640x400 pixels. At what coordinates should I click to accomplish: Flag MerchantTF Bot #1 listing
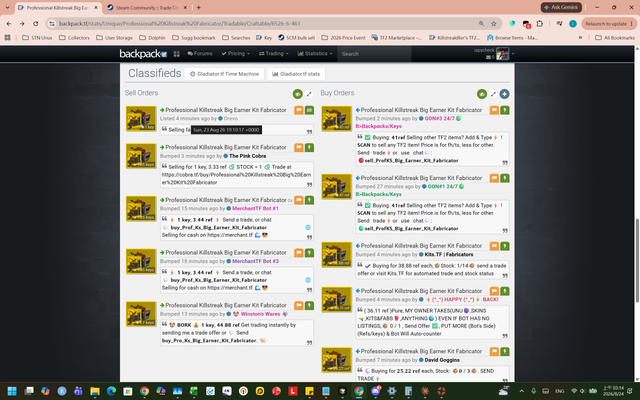pos(299,200)
